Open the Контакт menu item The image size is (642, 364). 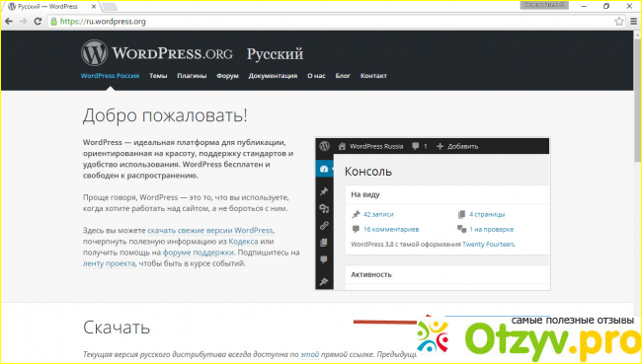coord(373,76)
